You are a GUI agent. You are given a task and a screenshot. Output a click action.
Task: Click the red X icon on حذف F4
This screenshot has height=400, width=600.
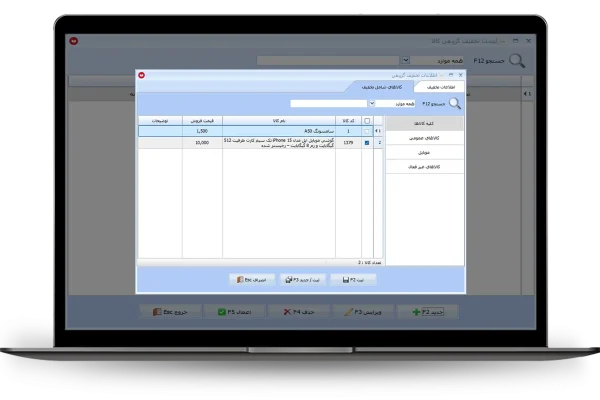click(x=288, y=312)
